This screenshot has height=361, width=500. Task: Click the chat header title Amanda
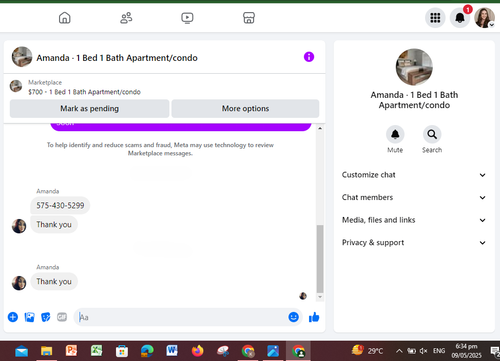[x=117, y=58]
